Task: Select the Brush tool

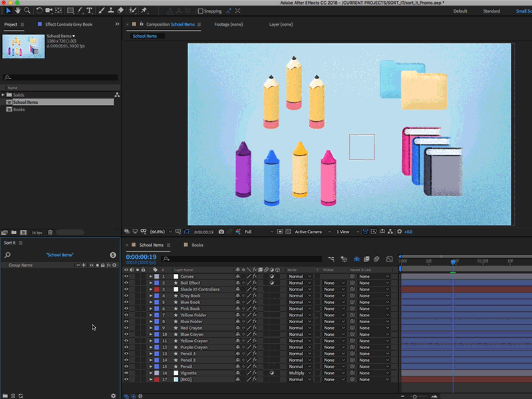Action: click(101, 11)
